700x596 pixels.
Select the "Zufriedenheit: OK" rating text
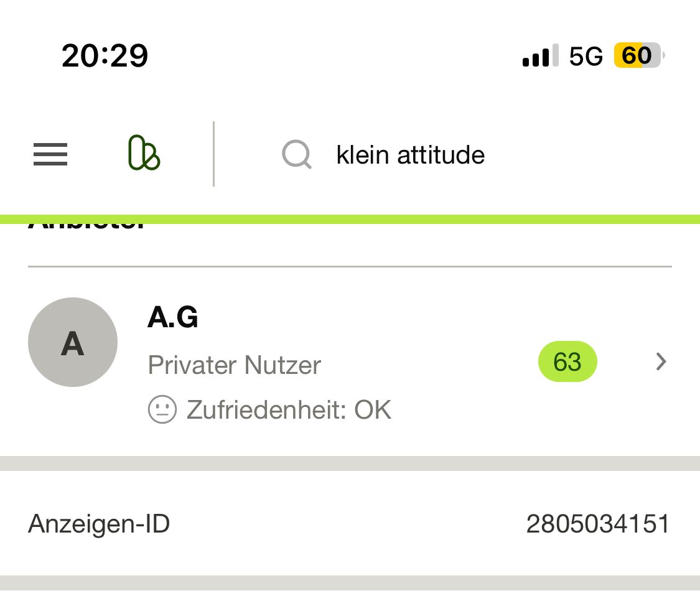coord(289,410)
